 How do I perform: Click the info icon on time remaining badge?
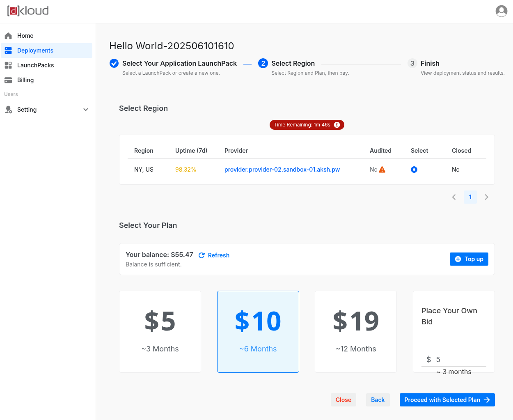pos(337,125)
